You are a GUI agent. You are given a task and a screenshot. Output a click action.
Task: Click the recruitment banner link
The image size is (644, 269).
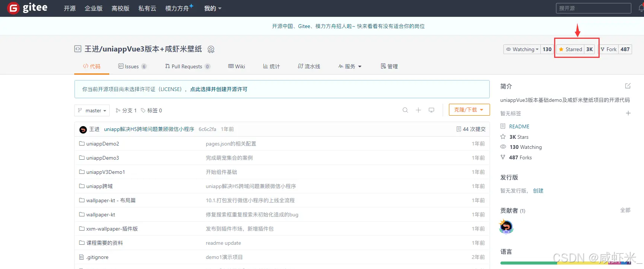point(348,26)
